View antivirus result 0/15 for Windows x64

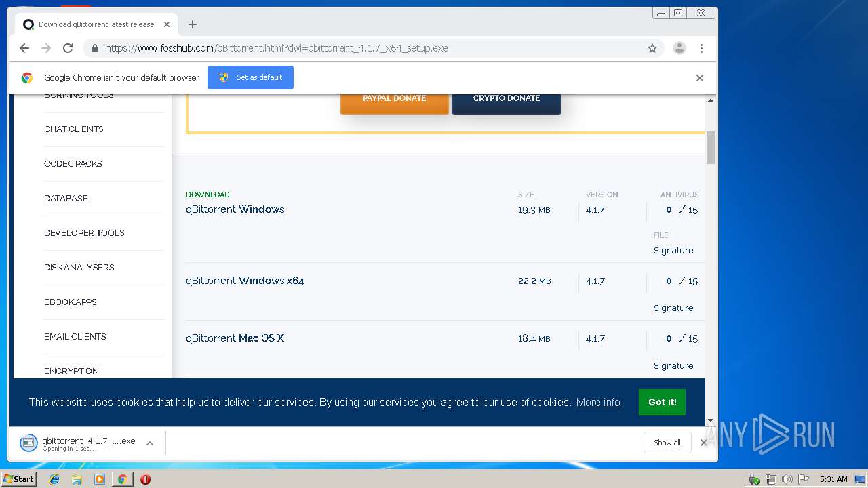pos(682,281)
